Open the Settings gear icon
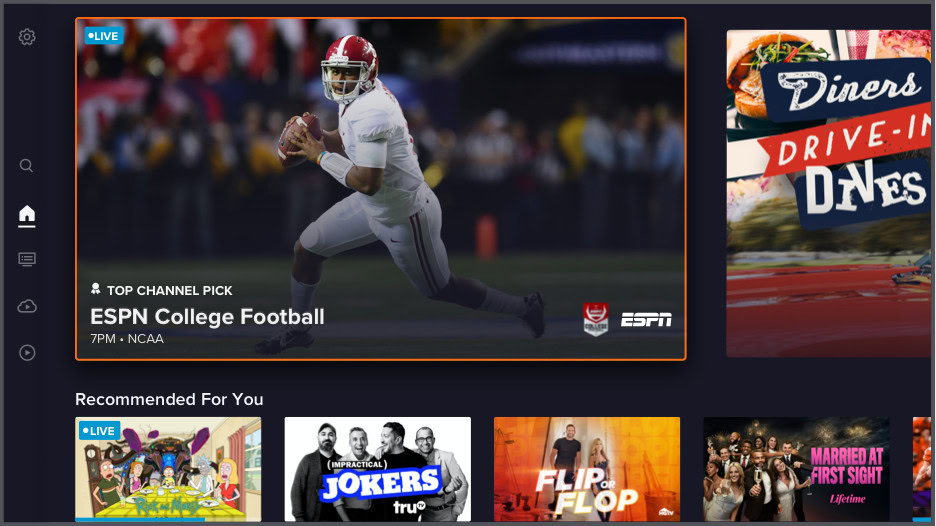The height and width of the screenshot is (526, 936). click(x=27, y=37)
